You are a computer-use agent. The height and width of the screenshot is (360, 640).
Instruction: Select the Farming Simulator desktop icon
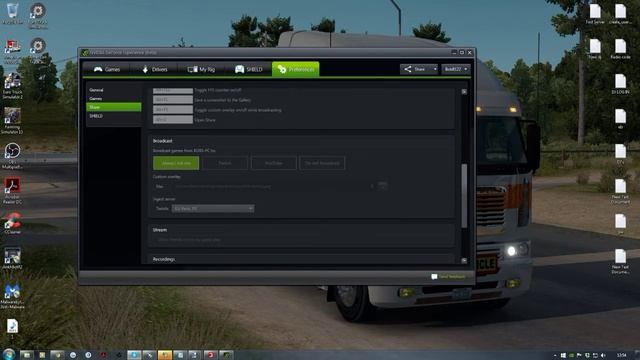(12, 120)
